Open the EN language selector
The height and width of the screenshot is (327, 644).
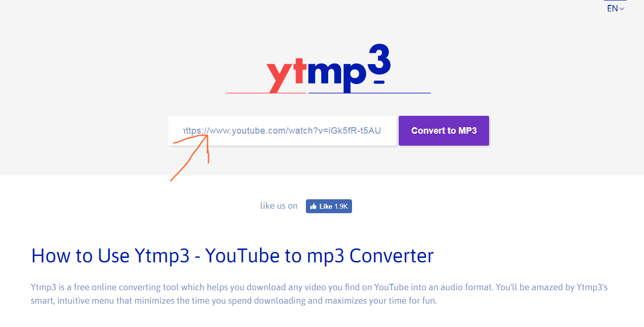[x=616, y=8]
